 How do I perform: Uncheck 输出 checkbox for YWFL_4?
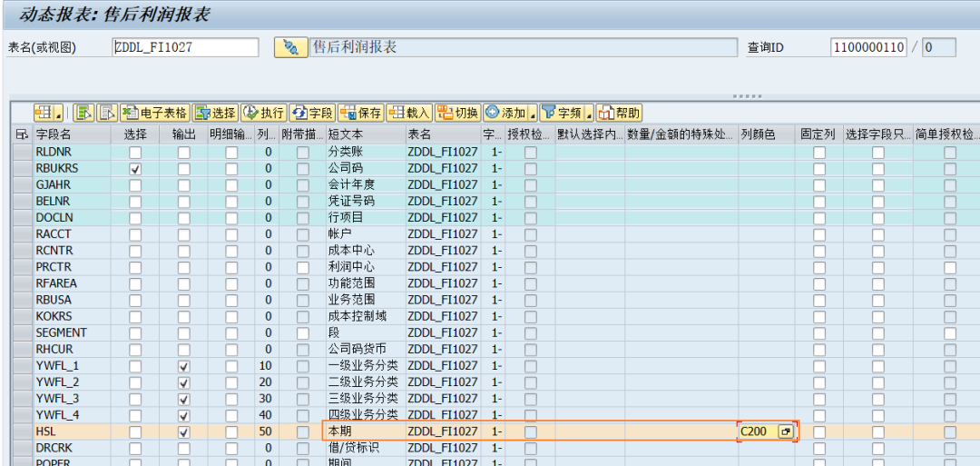(x=183, y=415)
